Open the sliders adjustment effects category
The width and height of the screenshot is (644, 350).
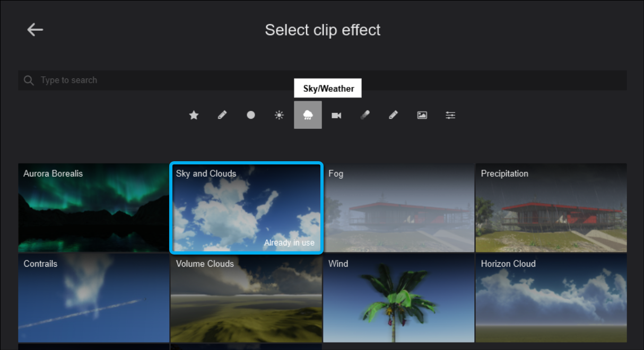[450, 115]
